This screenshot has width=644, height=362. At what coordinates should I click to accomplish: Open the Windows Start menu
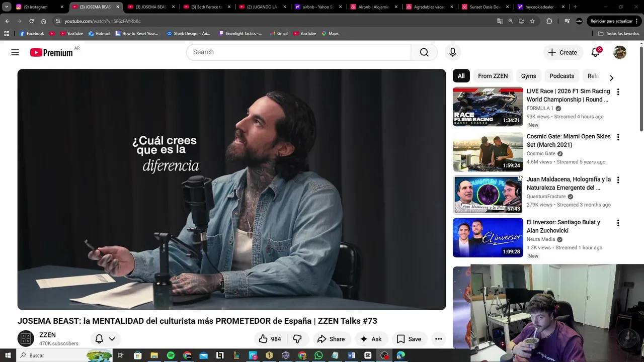click(8, 355)
